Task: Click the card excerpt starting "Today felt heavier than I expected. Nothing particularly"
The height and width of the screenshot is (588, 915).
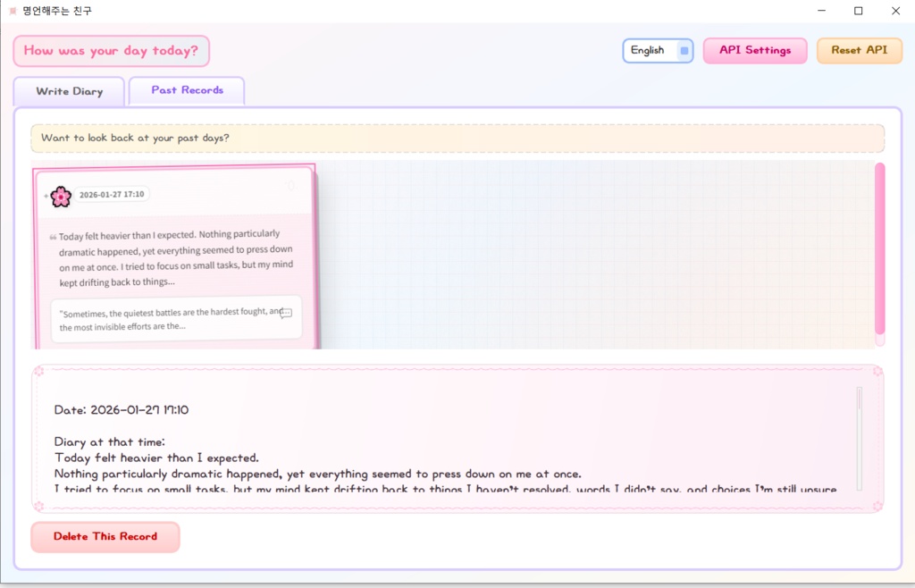Action: (x=175, y=258)
